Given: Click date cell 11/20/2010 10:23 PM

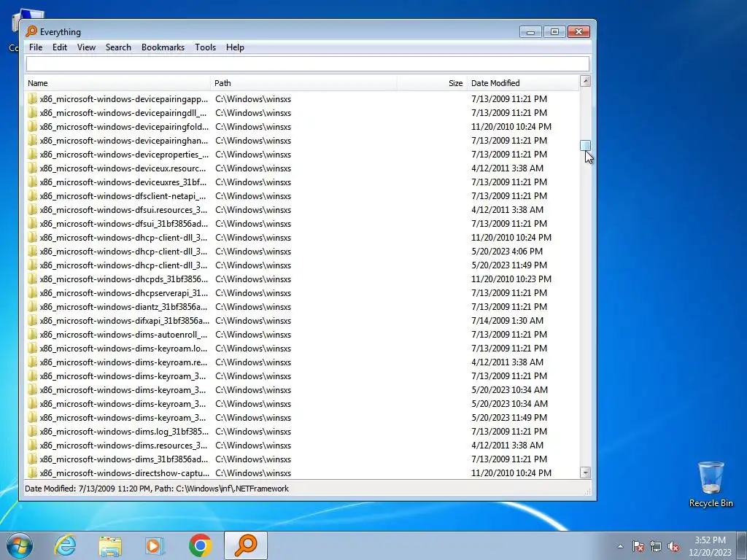Looking at the screenshot, I should coord(511,279).
